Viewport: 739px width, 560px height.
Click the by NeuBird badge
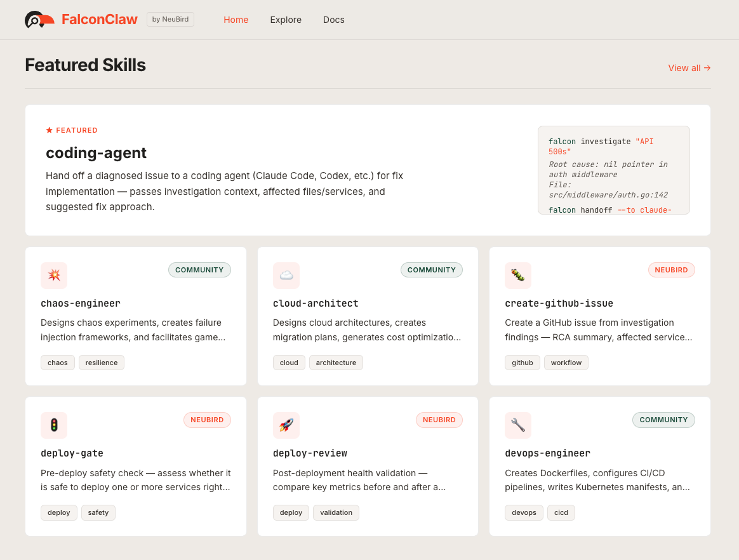coord(170,20)
